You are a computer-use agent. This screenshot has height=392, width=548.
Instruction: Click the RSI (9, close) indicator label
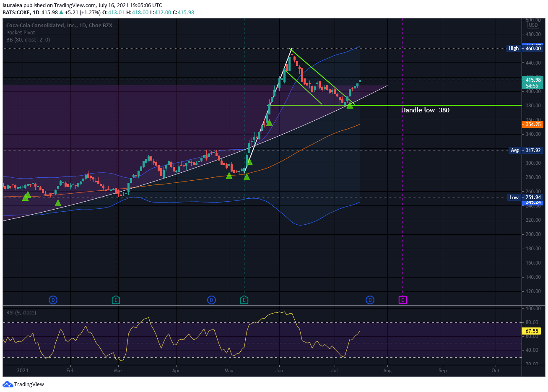tap(21, 313)
